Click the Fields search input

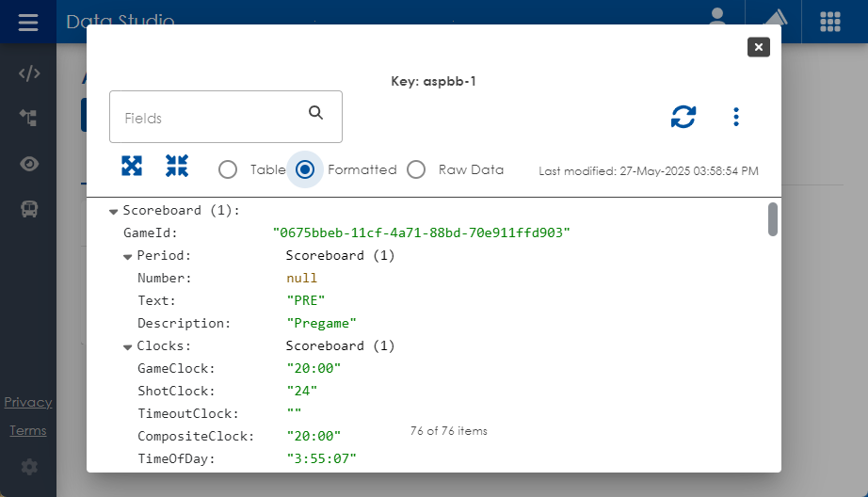pyautogui.click(x=212, y=118)
